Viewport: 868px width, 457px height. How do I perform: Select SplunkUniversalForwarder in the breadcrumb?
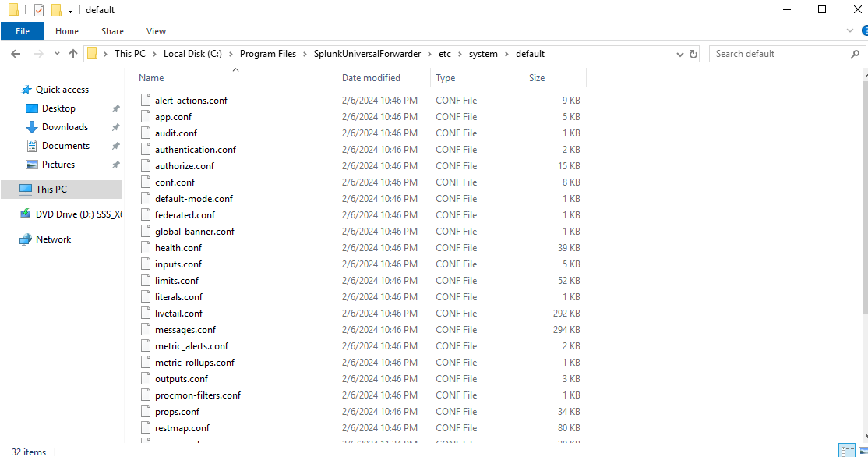368,54
